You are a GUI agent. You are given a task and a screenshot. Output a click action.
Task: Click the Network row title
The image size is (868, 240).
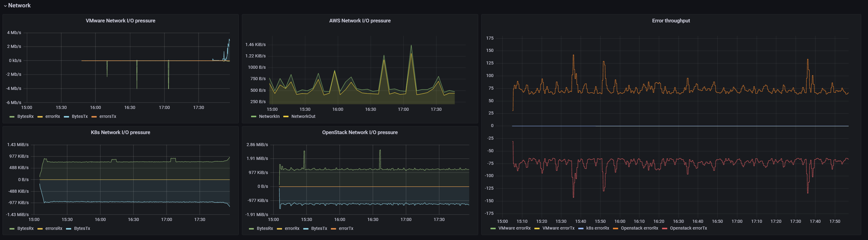pos(19,6)
